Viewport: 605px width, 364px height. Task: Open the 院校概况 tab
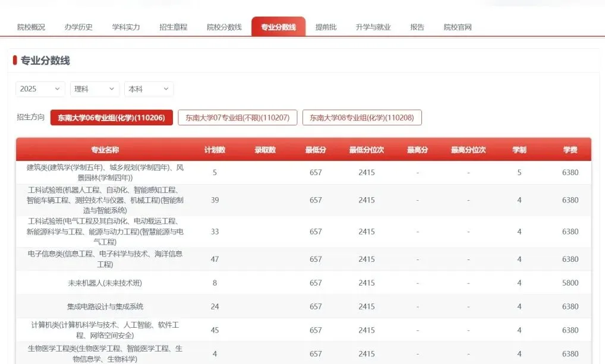31,27
